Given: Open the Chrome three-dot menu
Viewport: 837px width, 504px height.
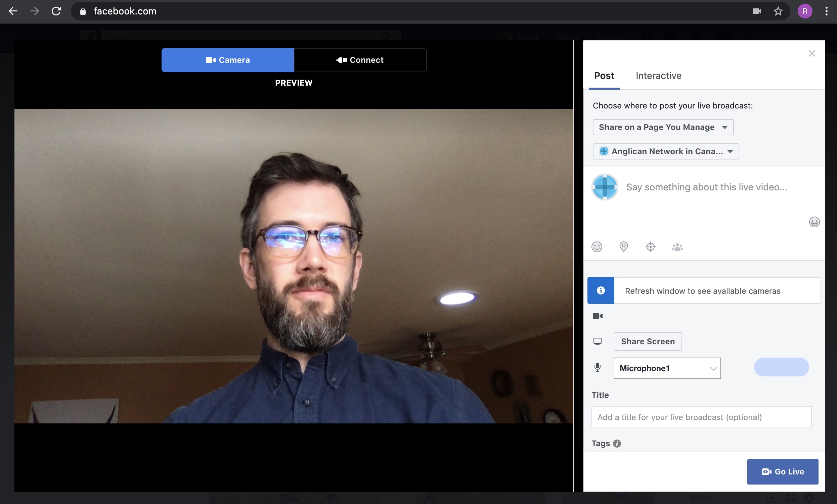Looking at the screenshot, I should [x=826, y=11].
